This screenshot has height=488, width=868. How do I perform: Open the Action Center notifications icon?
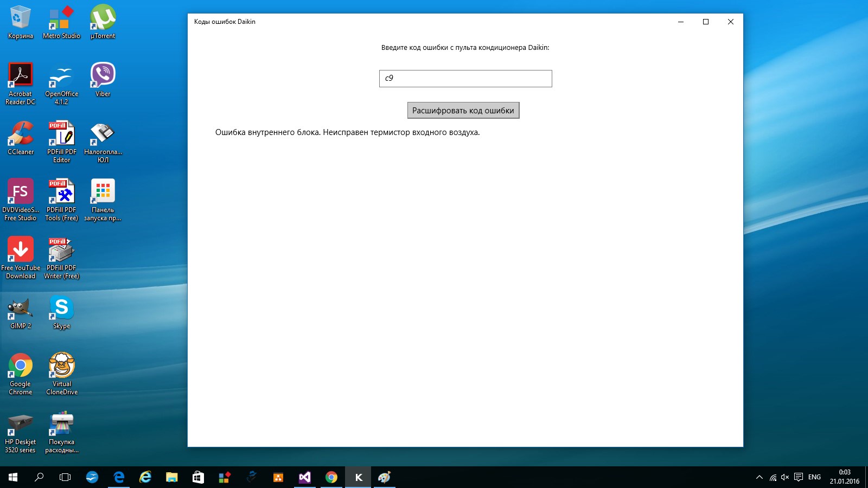pos(799,477)
